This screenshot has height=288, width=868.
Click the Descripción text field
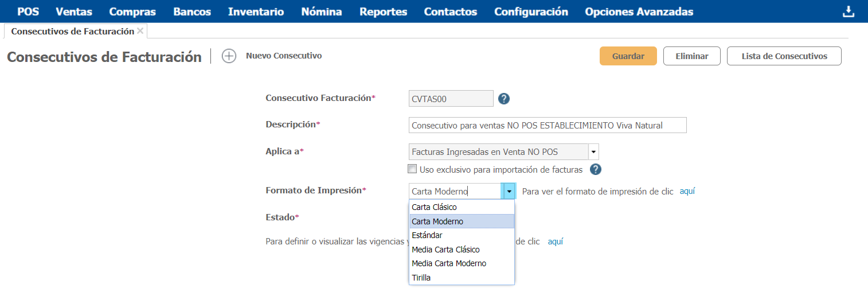point(547,125)
